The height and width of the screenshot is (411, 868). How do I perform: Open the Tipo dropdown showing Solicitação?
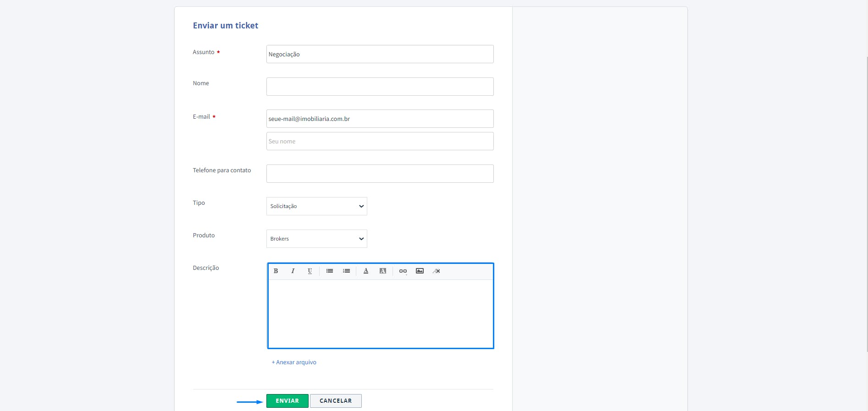click(x=317, y=206)
